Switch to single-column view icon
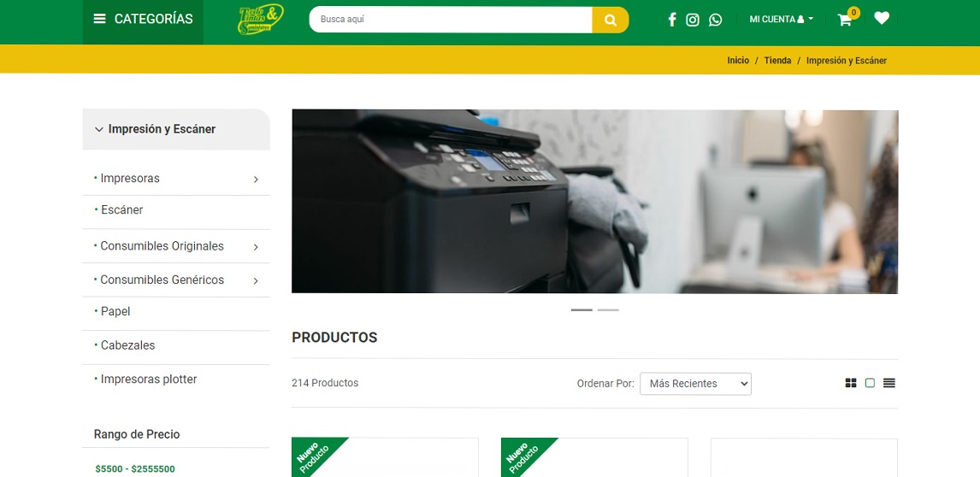 tap(870, 383)
